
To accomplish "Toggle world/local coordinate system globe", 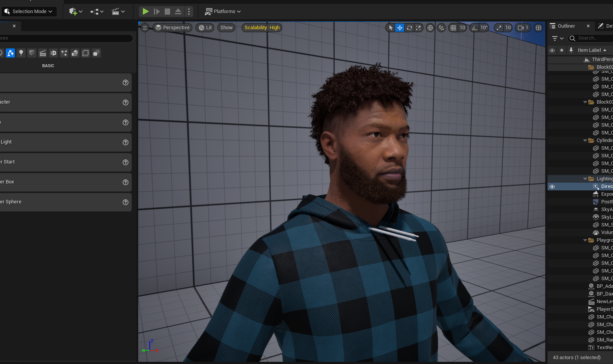I will pos(430,28).
